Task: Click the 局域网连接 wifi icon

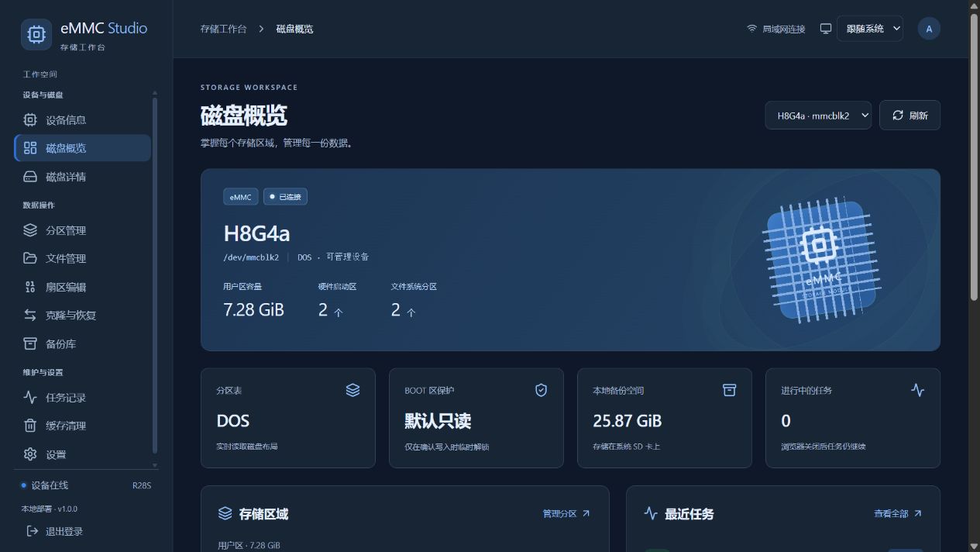Action: click(751, 29)
